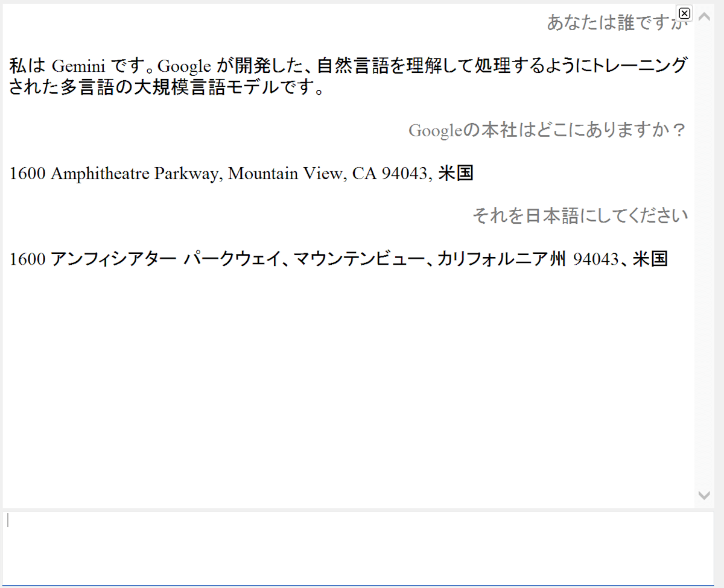Click the question 'Googleの本社はどこにありますか？'
The image size is (724, 588).
548,130
